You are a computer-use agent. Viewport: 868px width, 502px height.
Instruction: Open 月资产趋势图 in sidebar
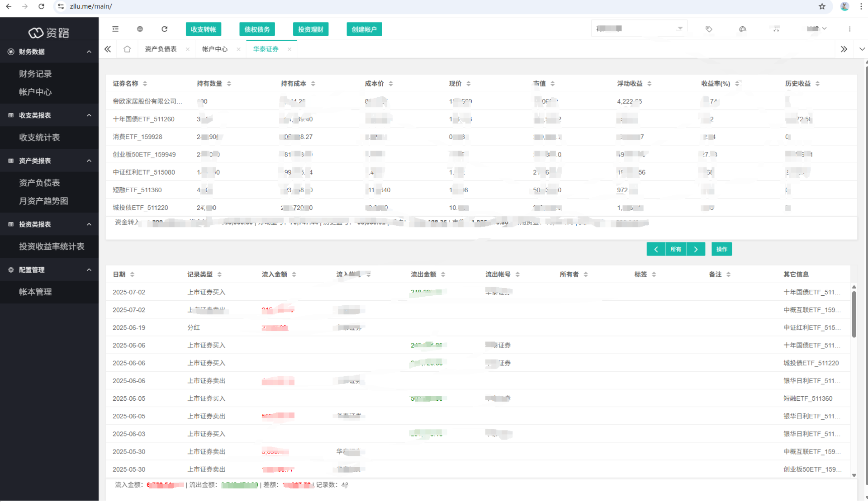coord(43,201)
